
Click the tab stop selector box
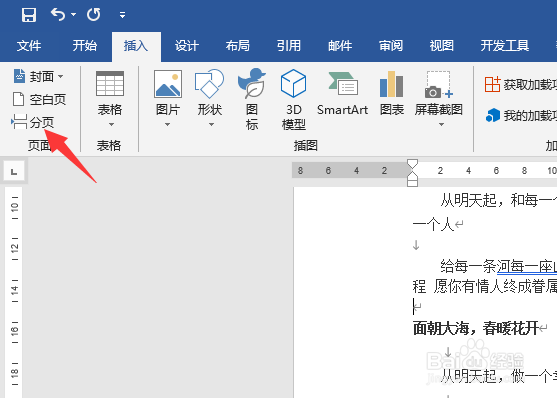(14, 172)
